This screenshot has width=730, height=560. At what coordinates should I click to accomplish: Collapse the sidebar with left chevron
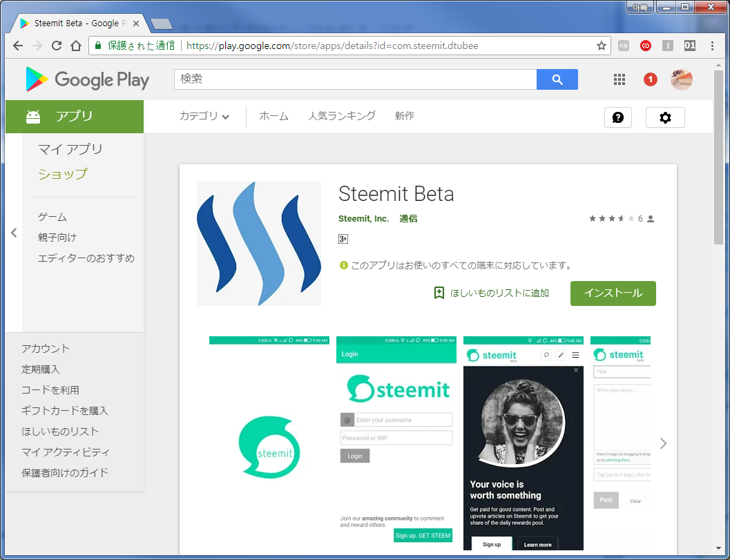14,233
